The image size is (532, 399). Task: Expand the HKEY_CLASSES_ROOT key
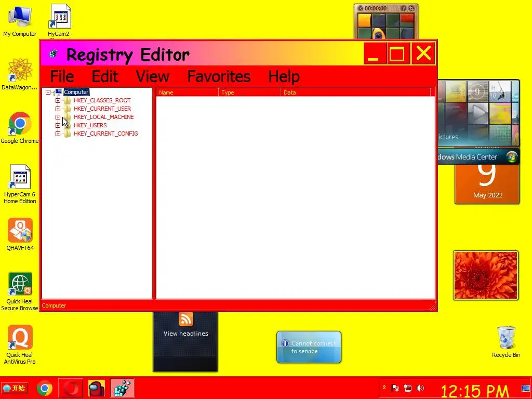[58, 100]
